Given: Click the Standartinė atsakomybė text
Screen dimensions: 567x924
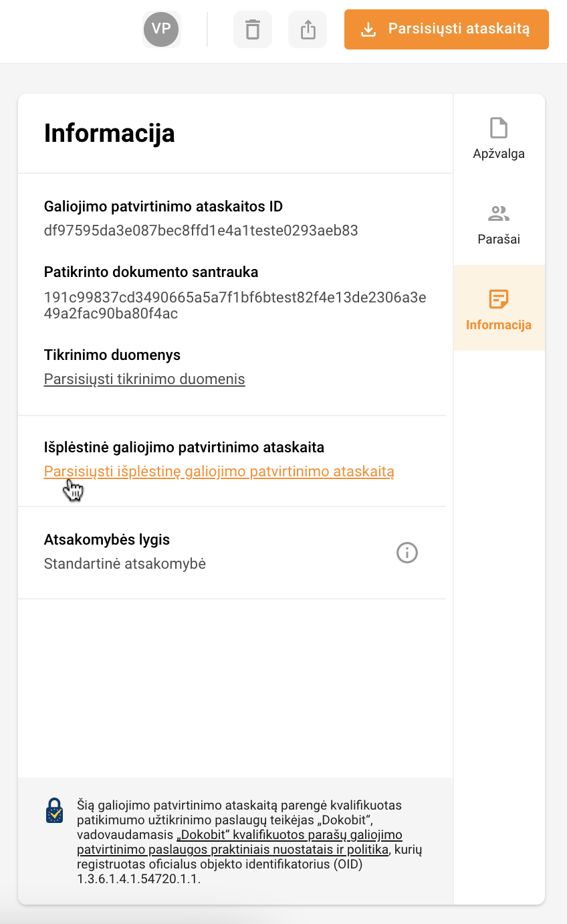Looking at the screenshot, I should point(125,564).
